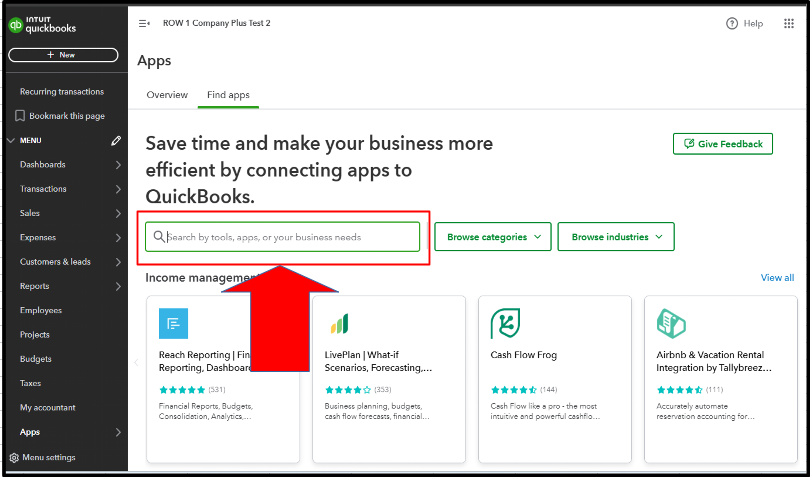Expand the Dashboards submenu arrow
The height and width of the screenshot is (477, 810).
click(118, 165)
